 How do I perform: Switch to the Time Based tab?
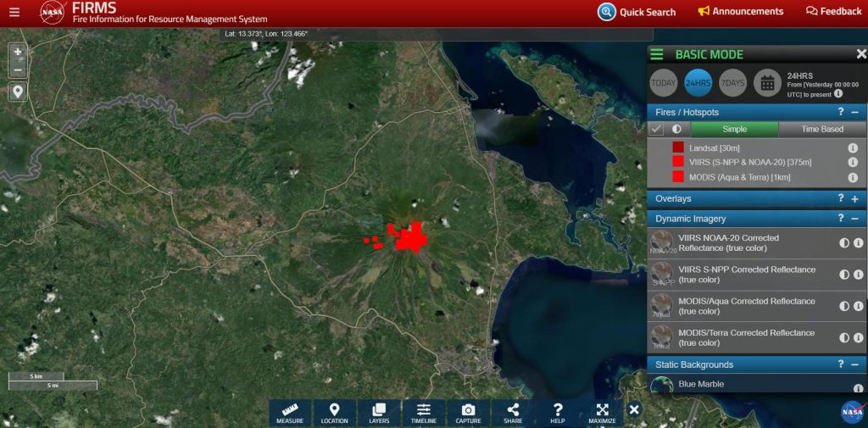822,130
